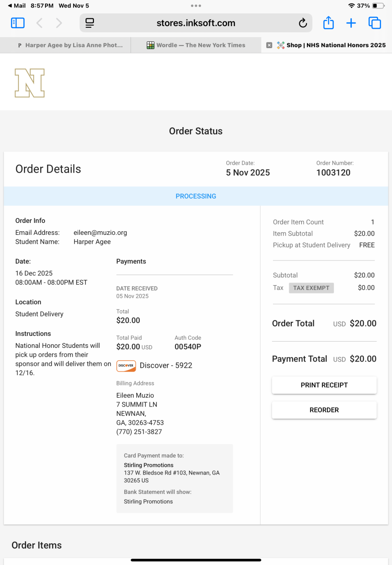Open the Safari sidebar panel

(18, 23)
